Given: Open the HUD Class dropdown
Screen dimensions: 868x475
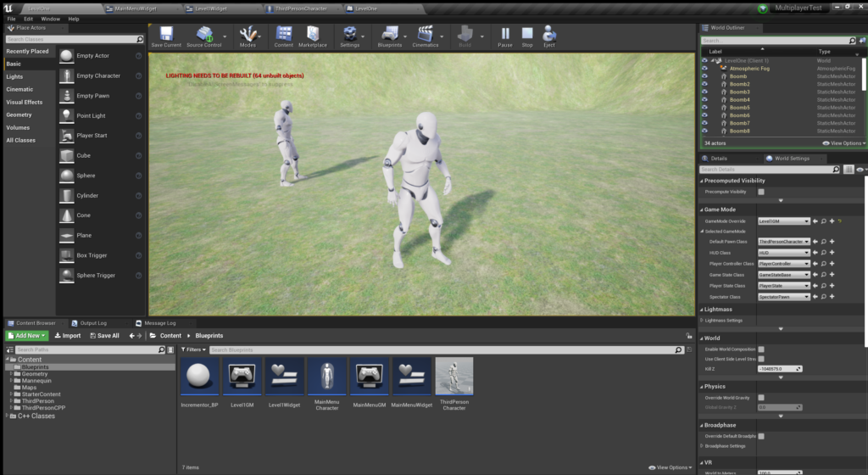Looking at the screenshot, I should pyautogui.click(x=784, y=253).
